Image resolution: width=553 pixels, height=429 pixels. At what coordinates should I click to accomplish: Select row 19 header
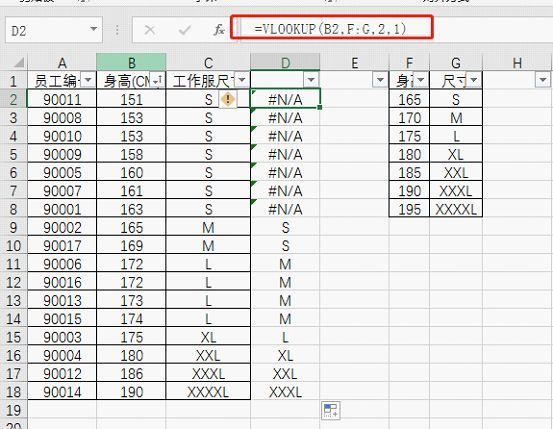tap(13, 410)
